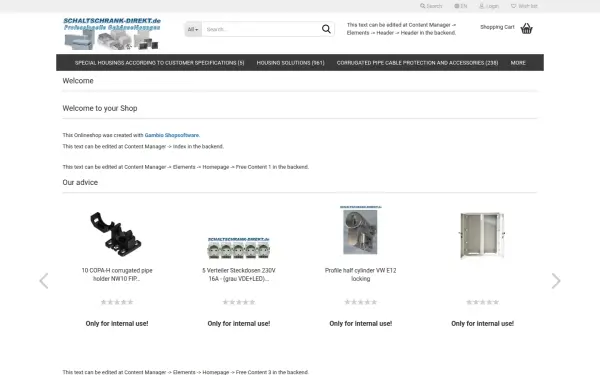
Task: Click rating stars under the cabinet product
Action: tap(483, 302)
